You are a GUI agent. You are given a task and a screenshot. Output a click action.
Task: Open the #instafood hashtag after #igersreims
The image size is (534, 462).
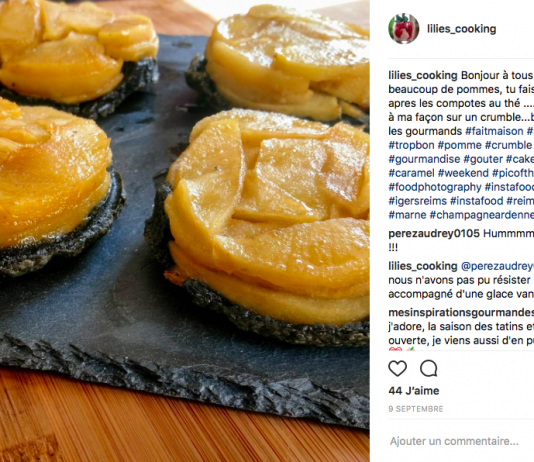(x=476, y=201)
